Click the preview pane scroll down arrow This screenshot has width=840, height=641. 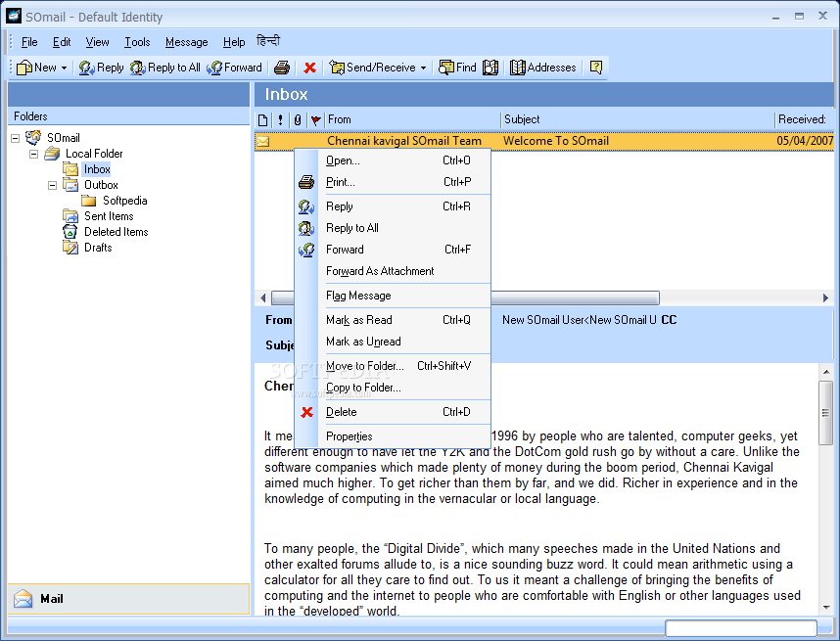(x=826, y=608)
